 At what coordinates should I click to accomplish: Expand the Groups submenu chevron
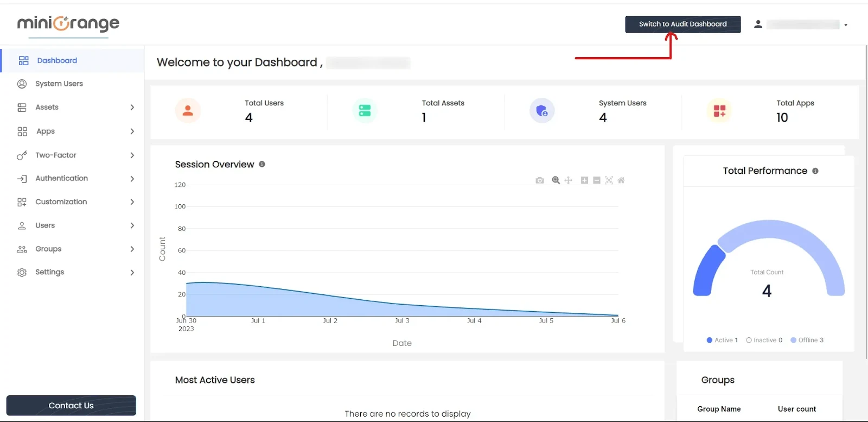132,249
